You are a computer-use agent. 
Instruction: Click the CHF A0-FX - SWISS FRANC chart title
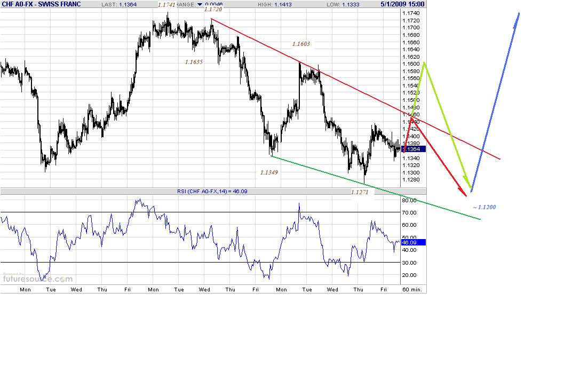pos(41,4)
